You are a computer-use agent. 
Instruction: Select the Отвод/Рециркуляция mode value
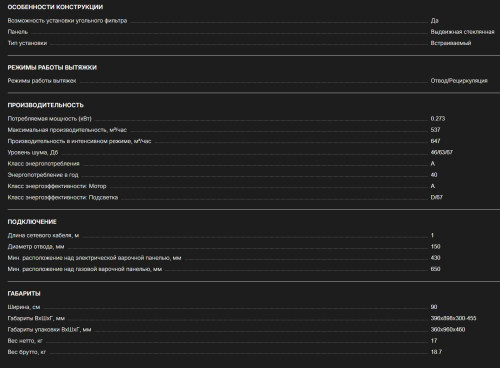[459, 81]
